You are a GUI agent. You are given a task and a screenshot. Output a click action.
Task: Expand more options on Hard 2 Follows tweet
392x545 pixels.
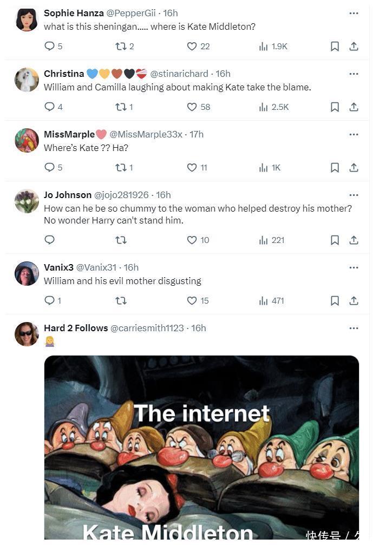click(x=354, y=328)
